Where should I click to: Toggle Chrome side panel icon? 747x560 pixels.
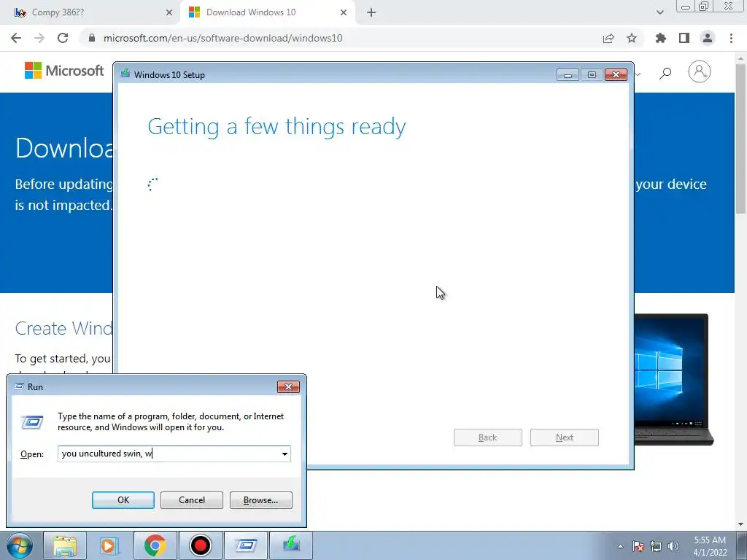coord(684,38)
